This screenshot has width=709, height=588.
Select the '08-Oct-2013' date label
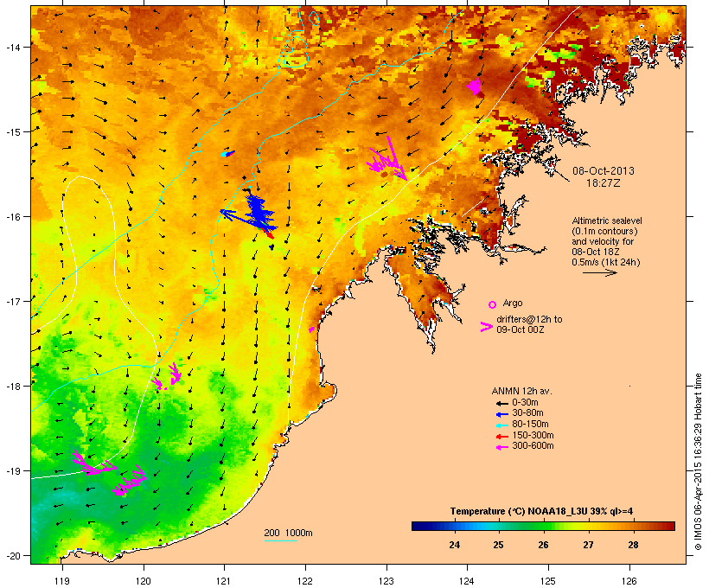(x=604, y=171)
